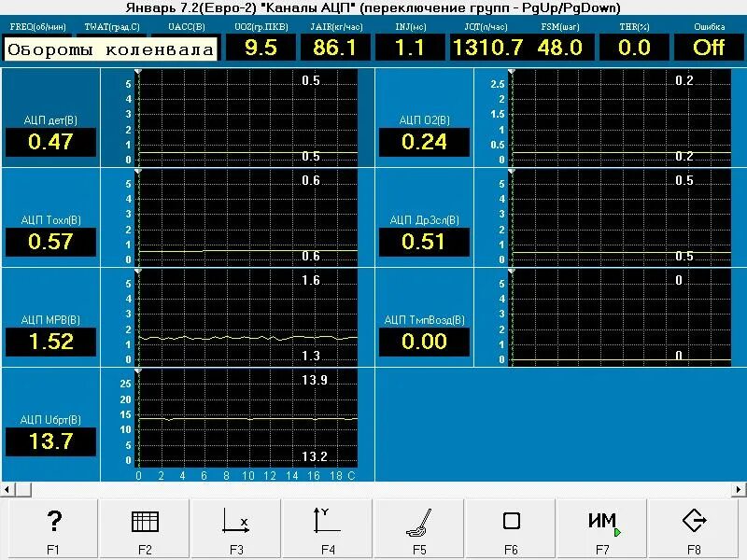The width and height of the screenshot is (747, 560).
Task: Activate the ИМ actuators icon F7
Action: 603,523
